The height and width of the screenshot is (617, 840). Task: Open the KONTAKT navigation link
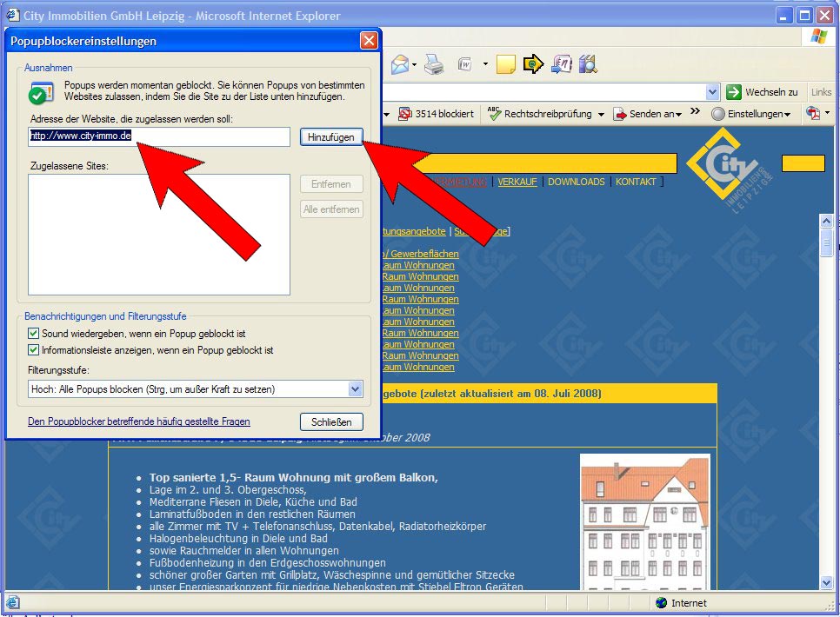coord(636,182)
